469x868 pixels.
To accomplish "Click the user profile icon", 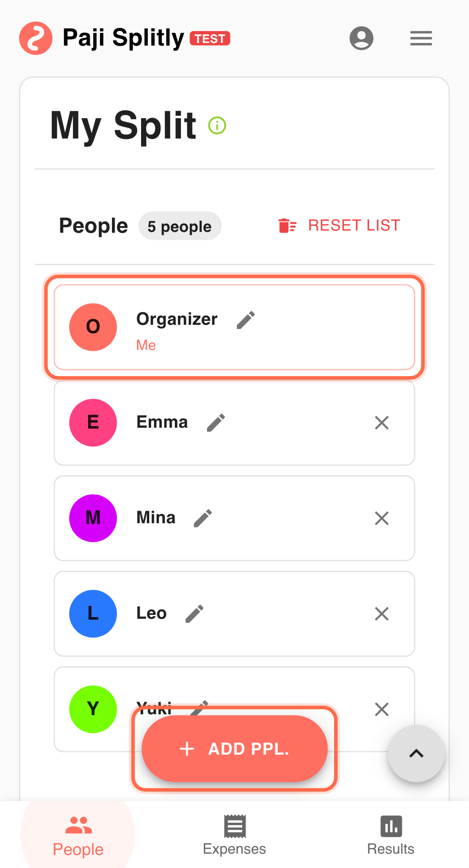I will coord(361,38).
